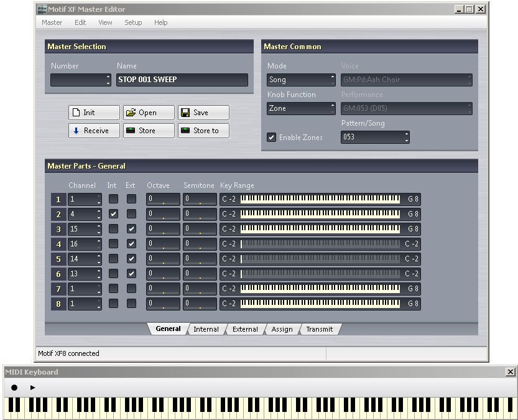Open the Setup menu
This screenshot has width=518, height=420.
[133, 22]
